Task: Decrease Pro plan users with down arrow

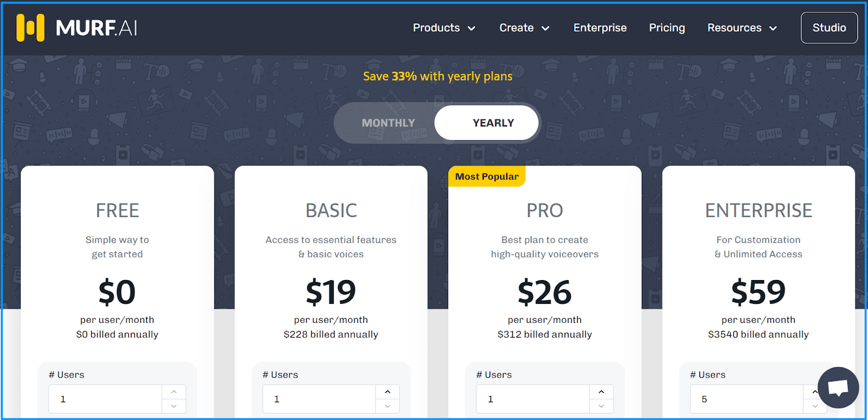Action: coord(601,406)
